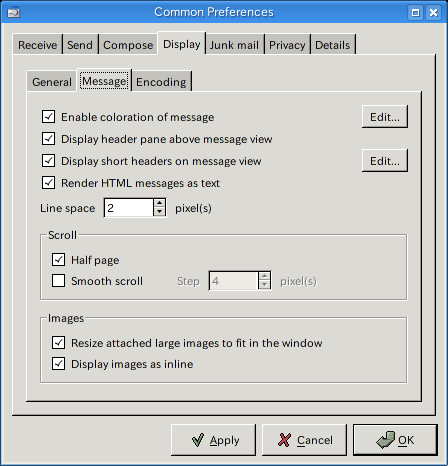Uncheck Render HTML messages as text
This screenshot has height=466, width=448.
(49, 183)
